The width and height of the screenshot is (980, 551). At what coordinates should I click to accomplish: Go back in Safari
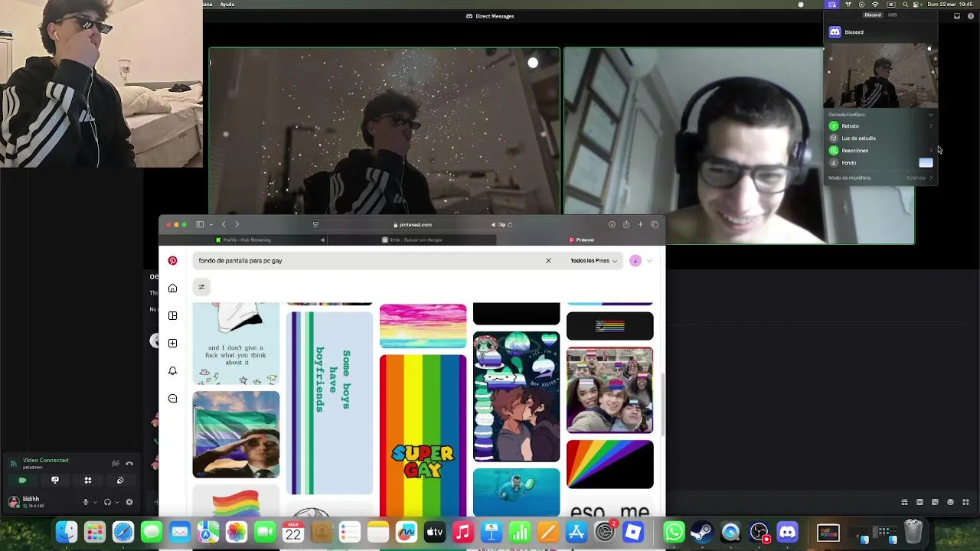pos(224,224)
